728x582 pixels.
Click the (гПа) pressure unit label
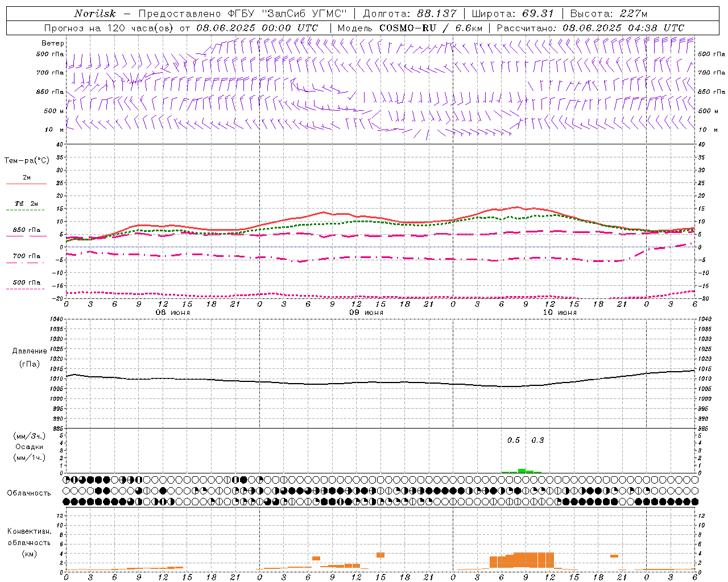tap(30, 364)
